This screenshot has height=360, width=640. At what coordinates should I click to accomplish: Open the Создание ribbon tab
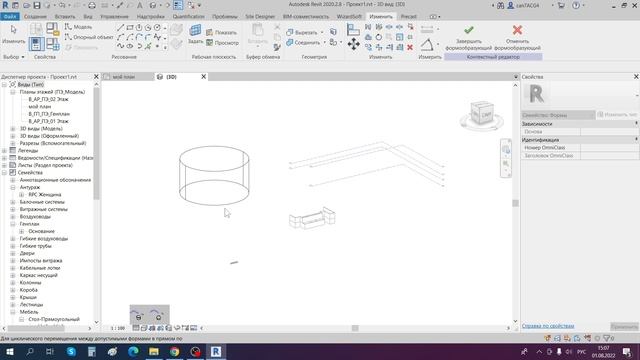(35, 17)
